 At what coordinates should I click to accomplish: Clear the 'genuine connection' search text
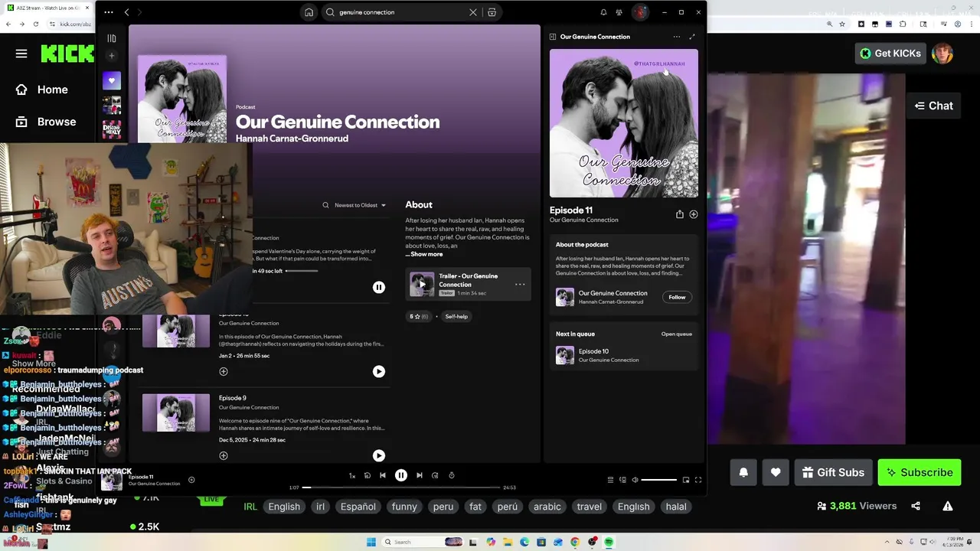pos(473,12)
